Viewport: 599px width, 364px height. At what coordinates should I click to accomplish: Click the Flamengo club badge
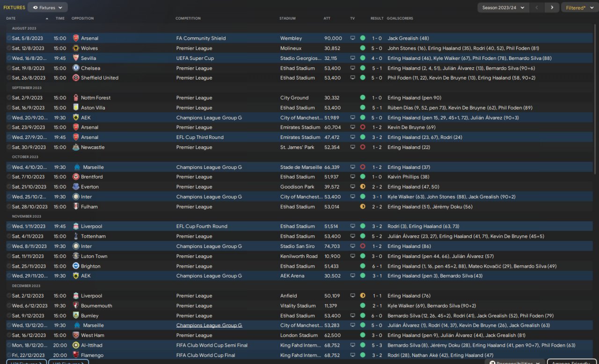coord(76,355)
